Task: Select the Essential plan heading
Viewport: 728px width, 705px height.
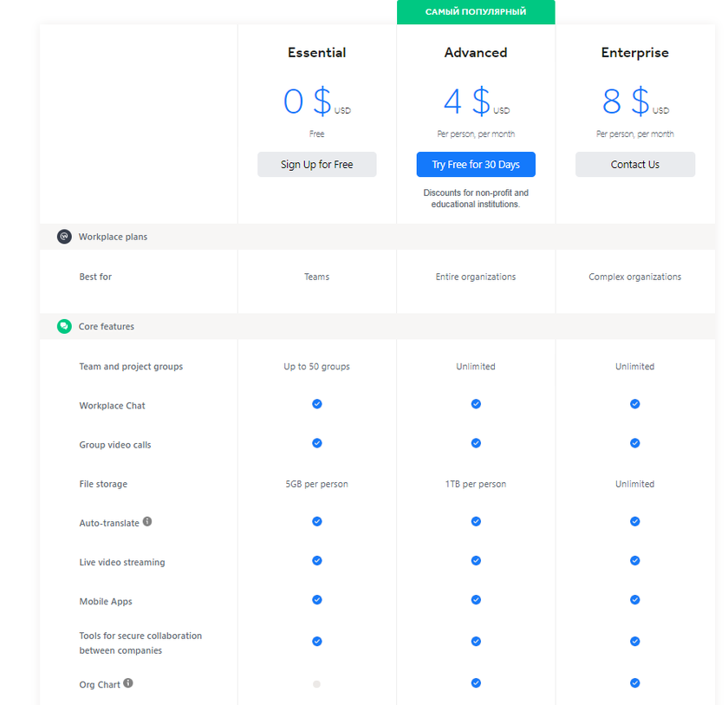Action: point(317,53)
